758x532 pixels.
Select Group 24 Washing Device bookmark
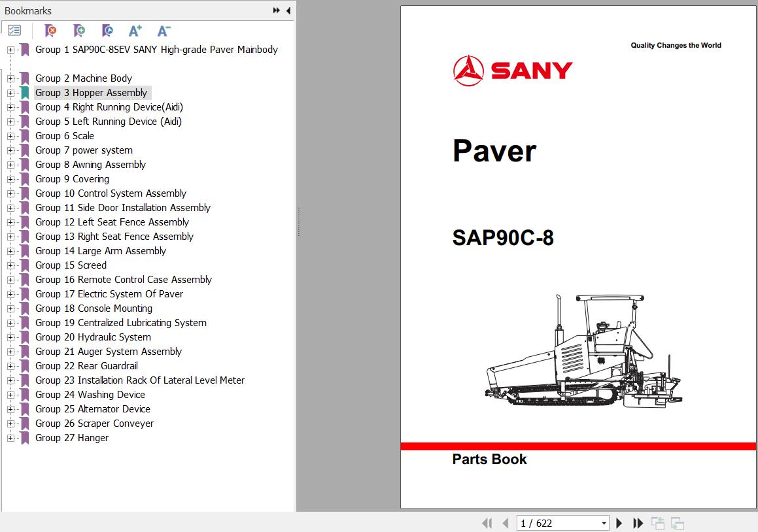(x=90, y=395)
